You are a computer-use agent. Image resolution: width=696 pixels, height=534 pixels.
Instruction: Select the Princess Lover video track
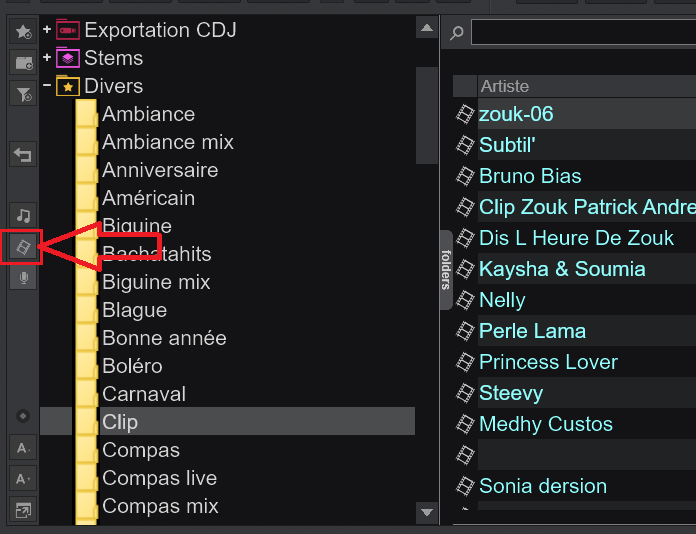click(x=548, y=362)
